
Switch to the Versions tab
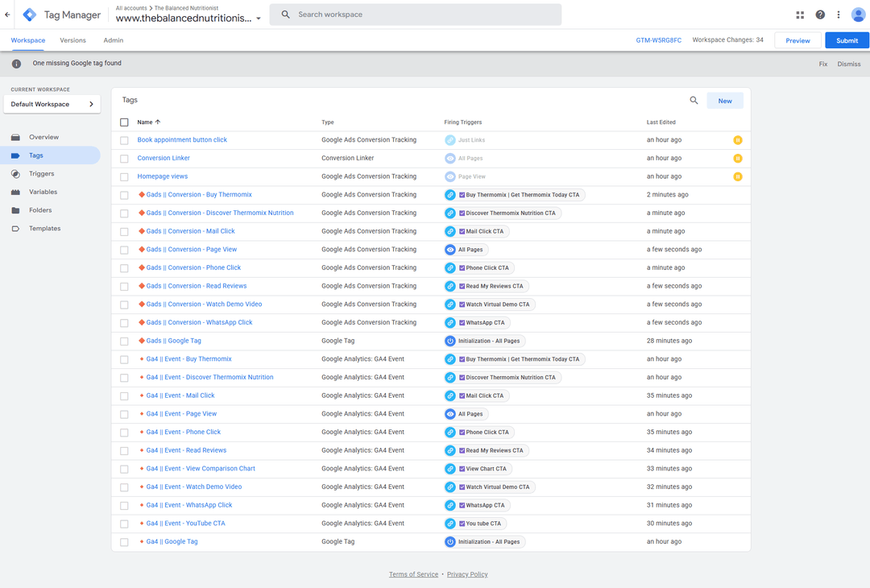(72, 40)
